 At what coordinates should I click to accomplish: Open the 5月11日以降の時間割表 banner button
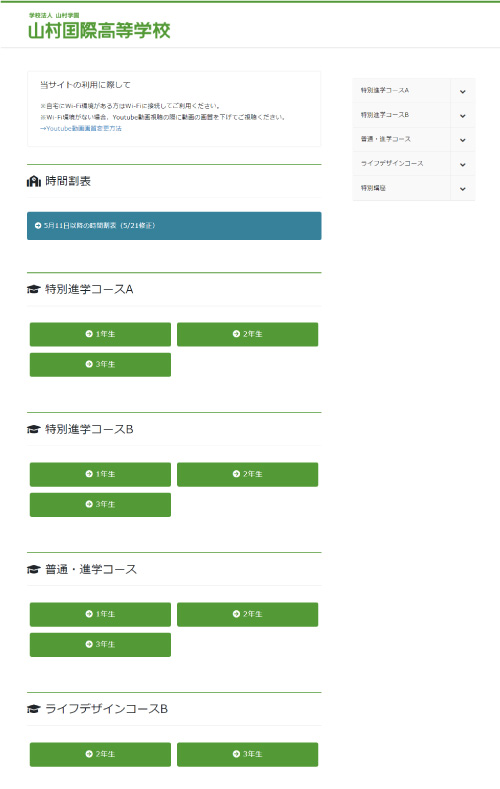174,225
